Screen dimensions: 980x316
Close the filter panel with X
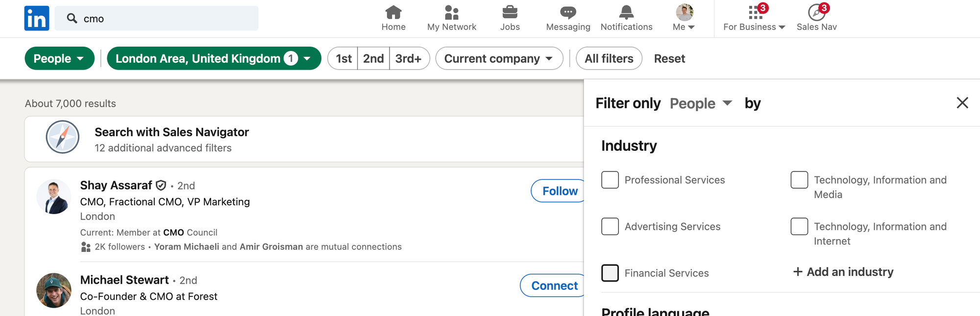962,103
